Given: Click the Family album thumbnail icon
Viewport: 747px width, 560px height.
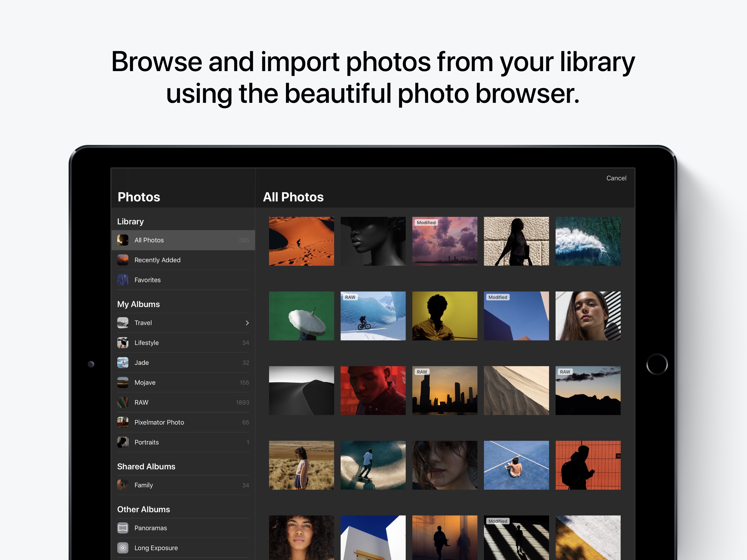Looking at the screenshot, I should click(122, 485).
